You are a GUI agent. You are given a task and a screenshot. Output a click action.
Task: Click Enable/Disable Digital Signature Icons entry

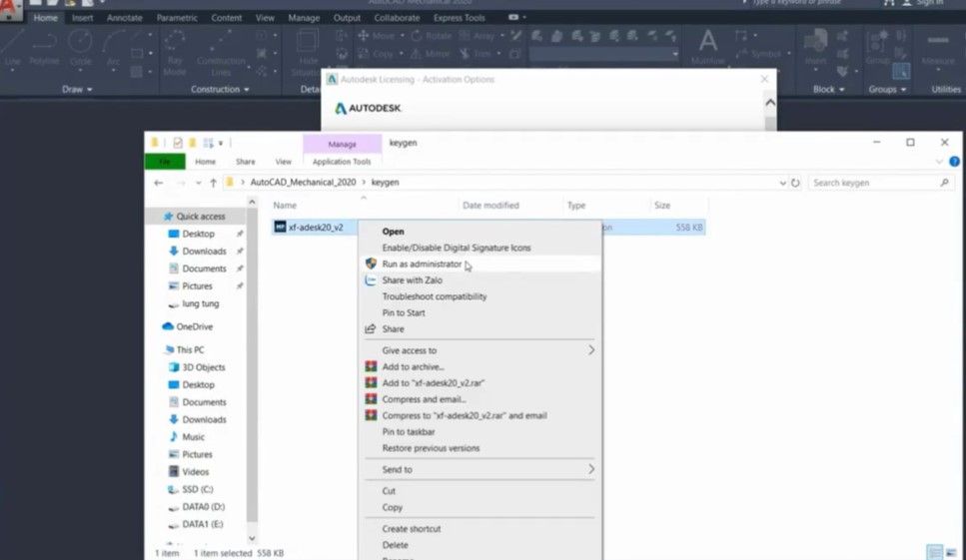click(x=456, y=248)
